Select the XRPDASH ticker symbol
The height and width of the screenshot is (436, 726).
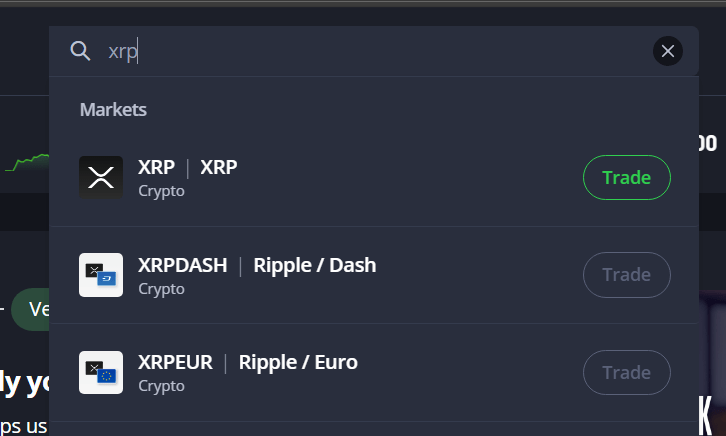[x=183, y=265]
